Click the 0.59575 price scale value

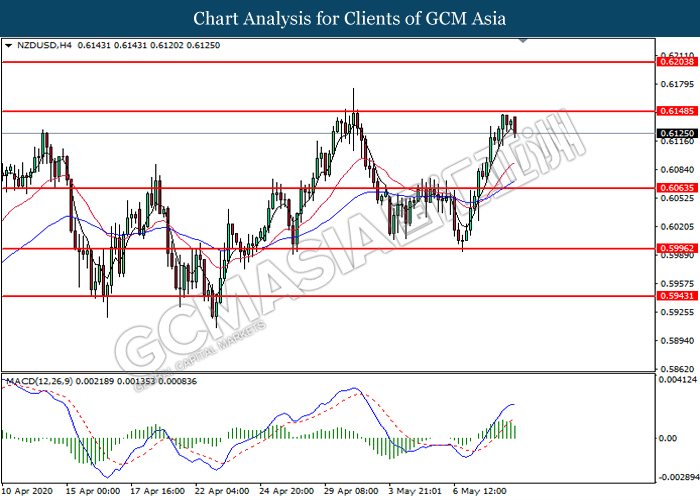point(677,283)
